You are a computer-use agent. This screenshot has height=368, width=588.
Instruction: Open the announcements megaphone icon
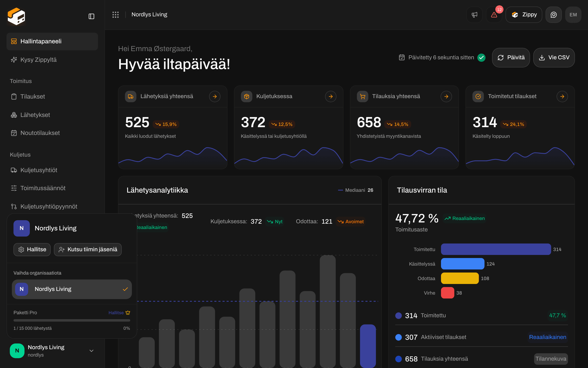coord(474,15)
